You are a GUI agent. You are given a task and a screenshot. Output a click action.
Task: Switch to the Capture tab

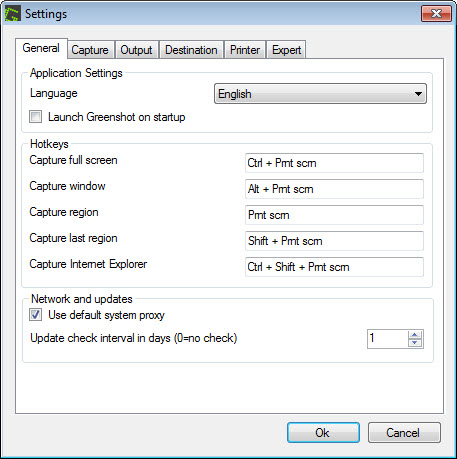(90, 50)
